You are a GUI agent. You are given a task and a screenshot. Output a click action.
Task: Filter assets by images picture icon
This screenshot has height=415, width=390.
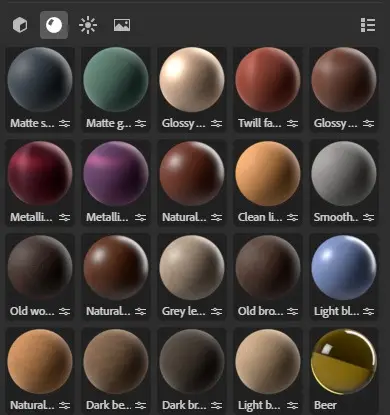click(x=122, y=25)
